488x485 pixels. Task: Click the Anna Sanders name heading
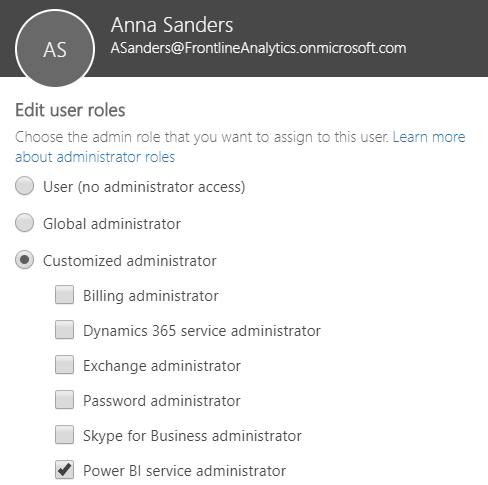[x=172, y=25]
